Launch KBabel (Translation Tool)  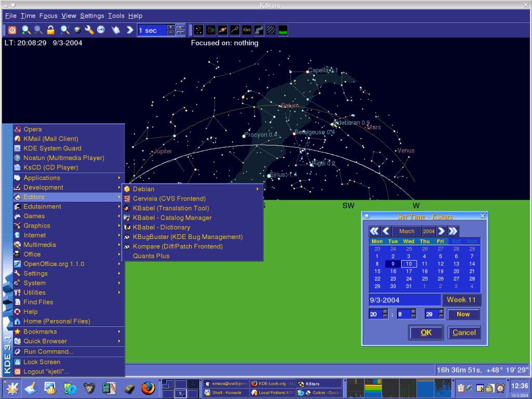coord(193,208)
